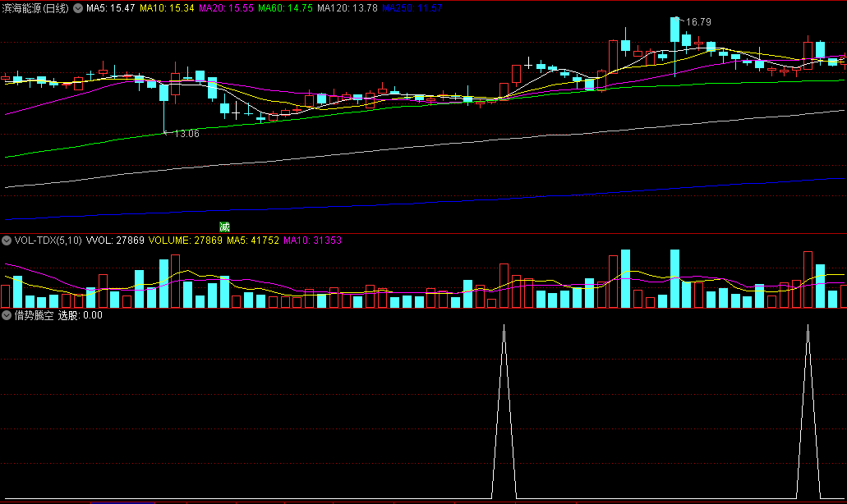Click the 16.79 high price marker
847x504 pixels.
click(x=698, y=22)
